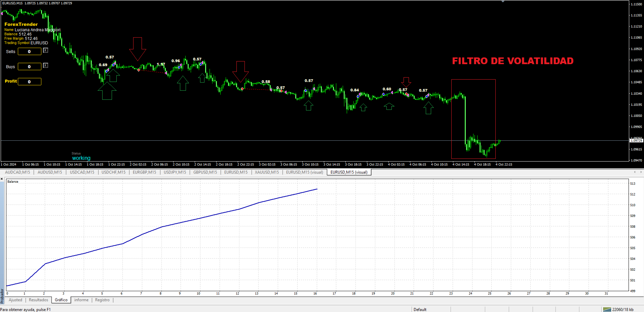Close the Sells positions with its X button
Viewport: 644px width, 312px height.
(46, 50)
